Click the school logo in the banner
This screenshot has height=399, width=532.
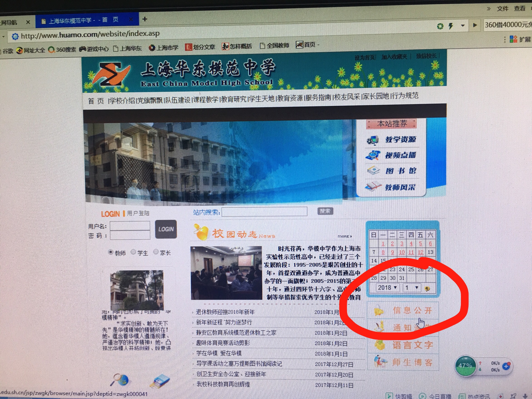coord(111,74)
